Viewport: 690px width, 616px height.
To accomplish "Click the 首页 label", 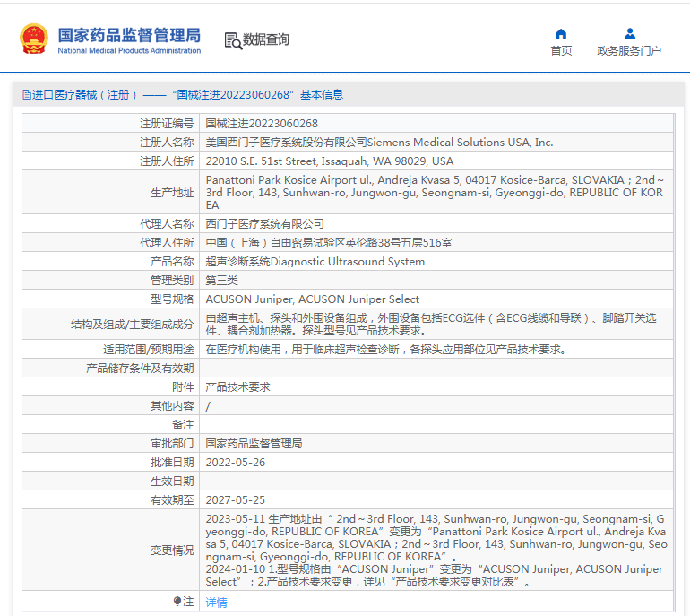I will pos(561,50).
